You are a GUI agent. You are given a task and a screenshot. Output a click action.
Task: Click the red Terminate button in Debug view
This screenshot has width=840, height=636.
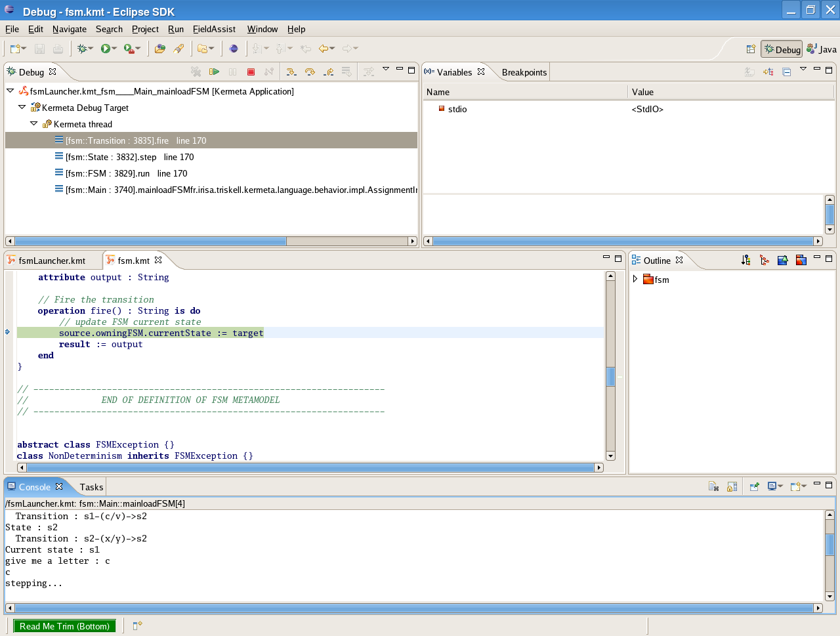pos(251,72)
